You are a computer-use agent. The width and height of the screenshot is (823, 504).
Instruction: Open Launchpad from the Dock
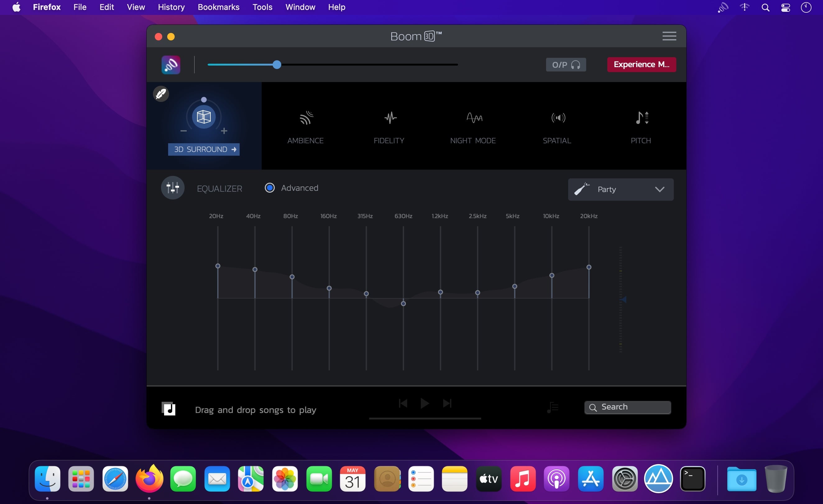pos(81,479)
